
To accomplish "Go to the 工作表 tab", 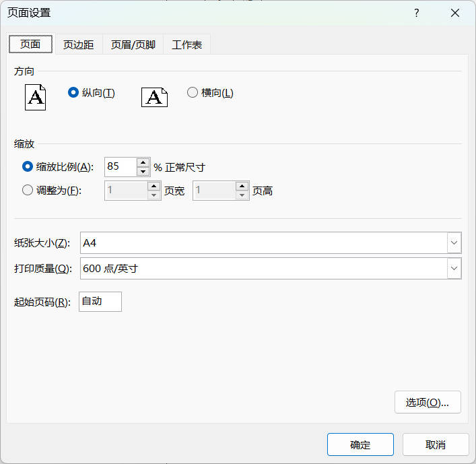I will 186,45.
